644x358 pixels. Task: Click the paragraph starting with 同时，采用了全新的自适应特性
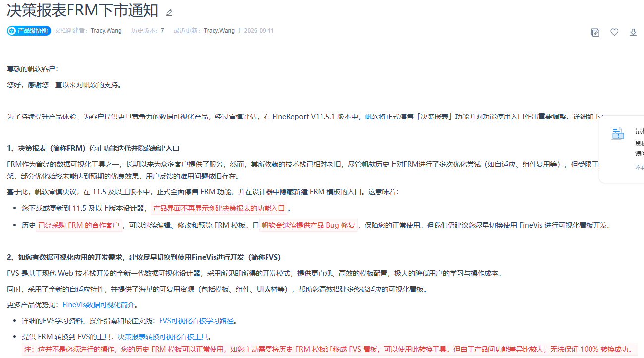tap(219, 289)
